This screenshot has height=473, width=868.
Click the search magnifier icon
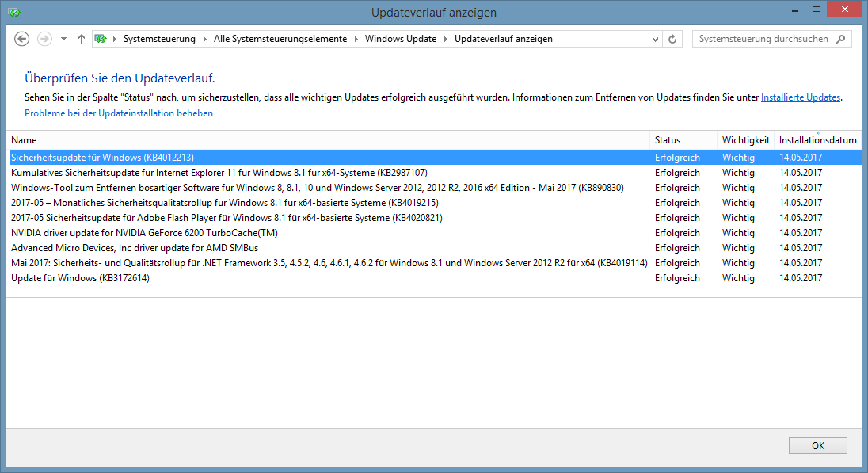[841, 39]
